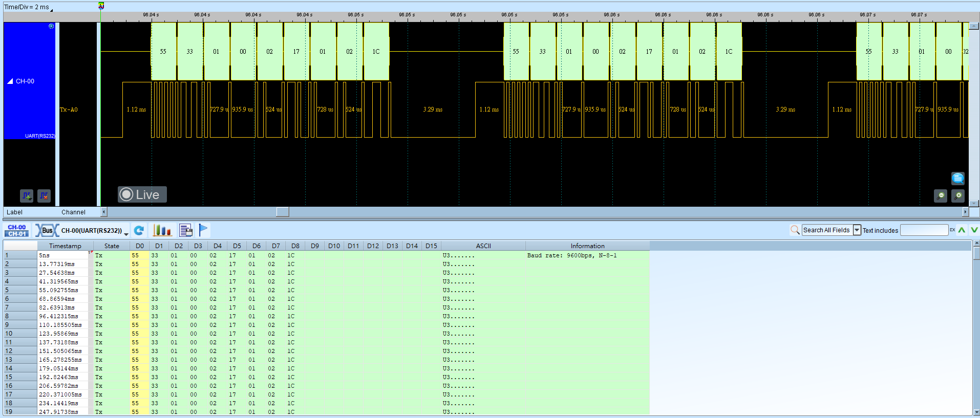The image size is (980, 418).
Task: Click the Timestamp column header
Action: [x=65, y=246]
